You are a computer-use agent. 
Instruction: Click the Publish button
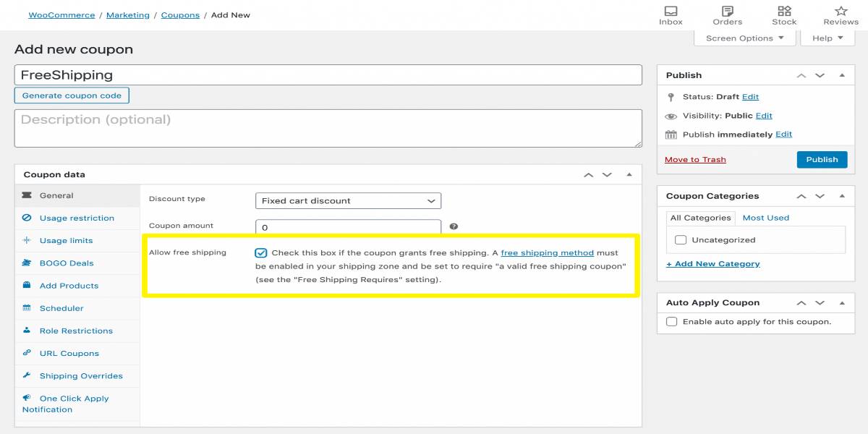tap(822, 160)
